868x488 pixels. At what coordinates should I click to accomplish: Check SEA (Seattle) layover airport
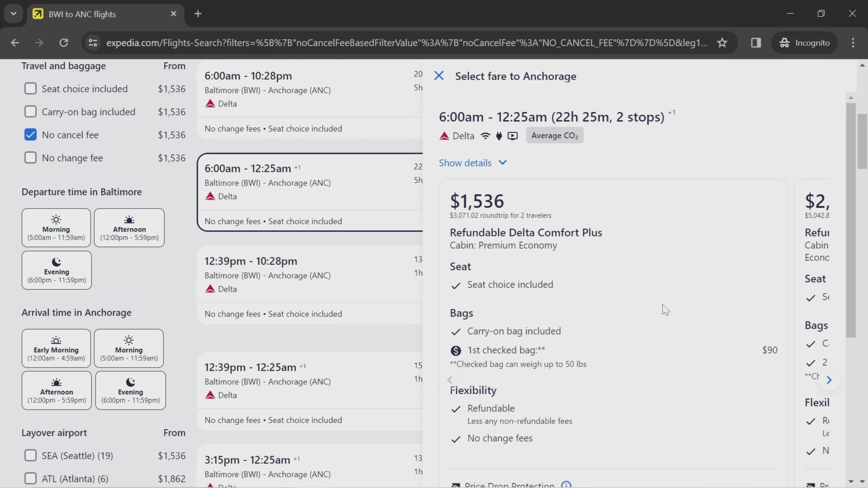(30, 455)
